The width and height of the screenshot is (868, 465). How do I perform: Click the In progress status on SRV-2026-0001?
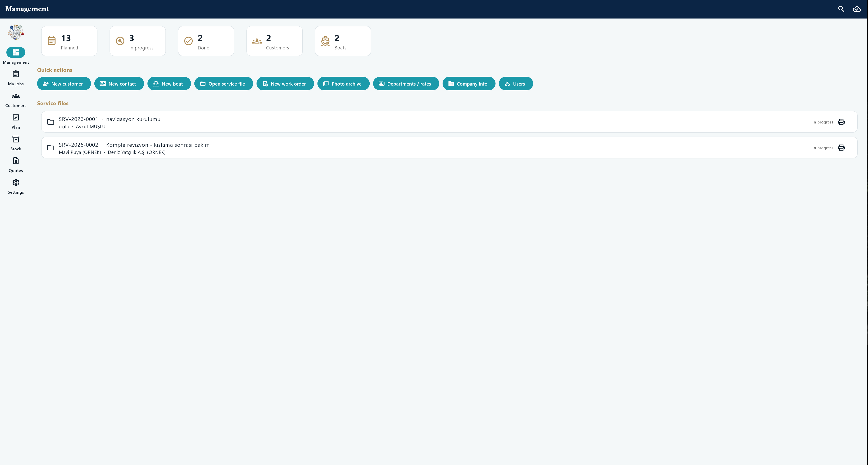[823, 122]
